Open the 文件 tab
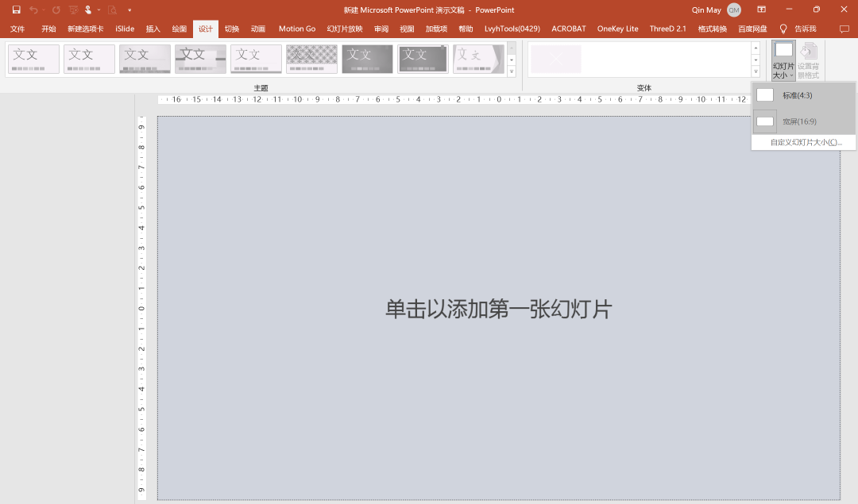The width and height of the screenshot is (858, 504). click(17, 29)
